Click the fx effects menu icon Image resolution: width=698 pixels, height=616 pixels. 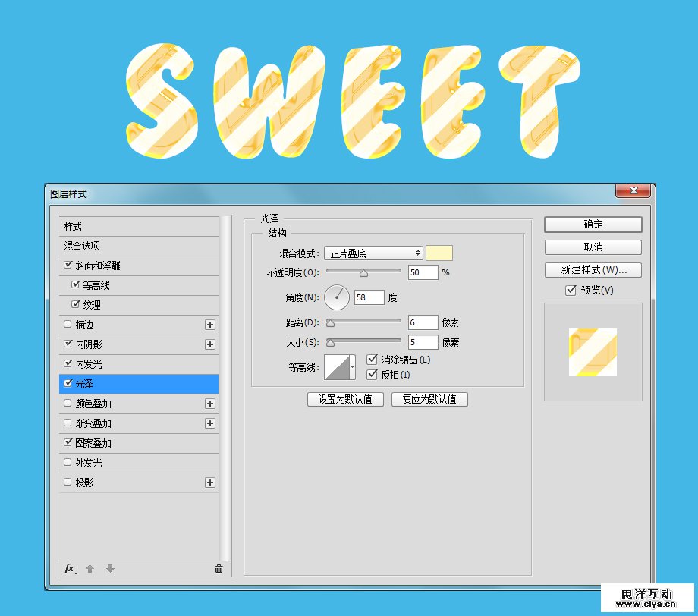pyautogui.click(x=70, y=568)
